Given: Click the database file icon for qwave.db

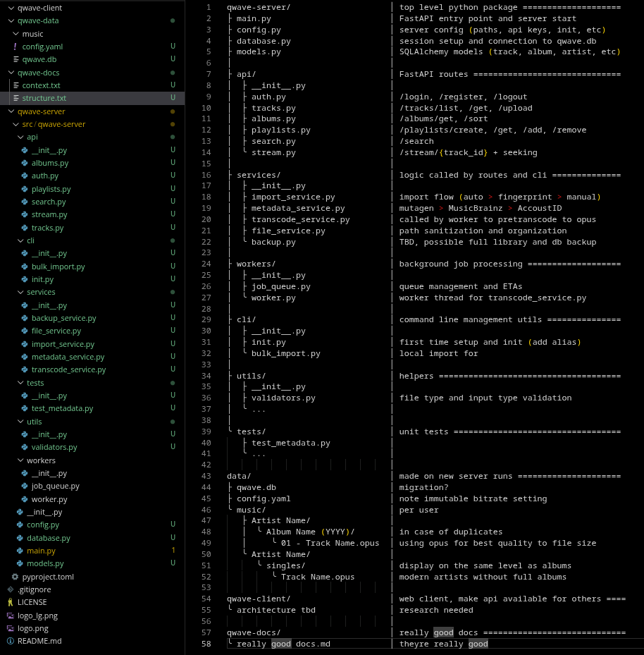Looking at the screenshot, I should [16, 59].
